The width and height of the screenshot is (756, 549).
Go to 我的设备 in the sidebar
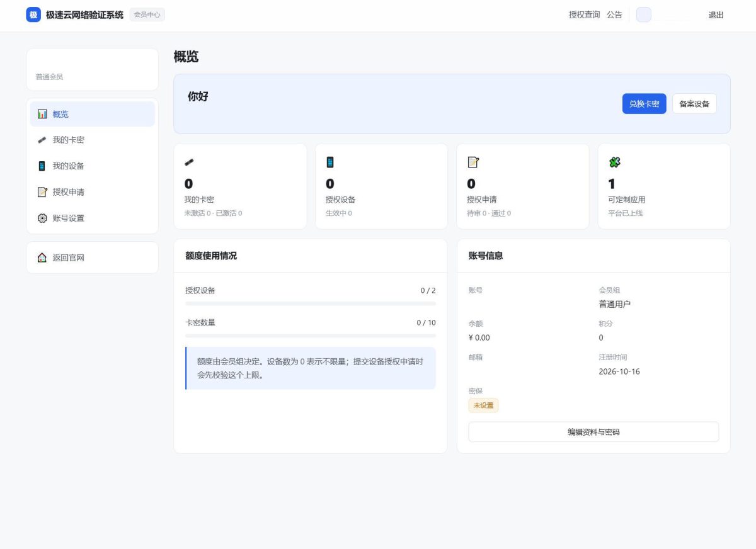pos(93,166)
